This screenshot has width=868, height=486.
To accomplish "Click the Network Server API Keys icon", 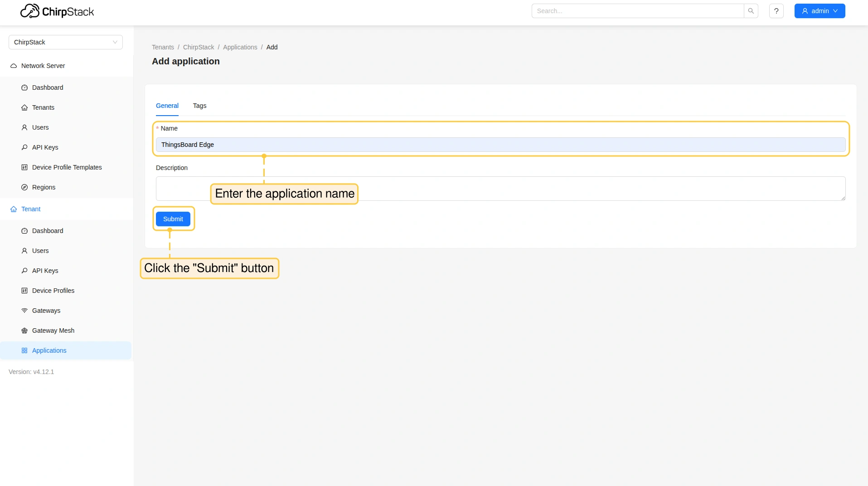I will tap(24, 147).
